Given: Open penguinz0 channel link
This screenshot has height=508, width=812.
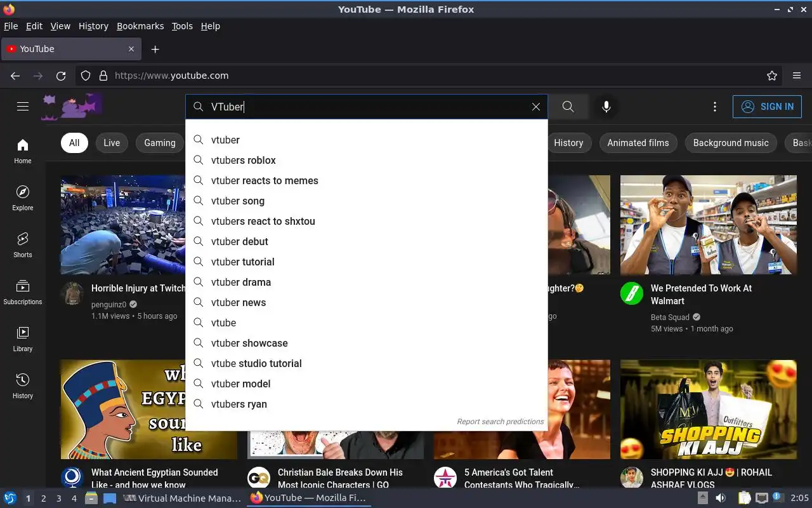Looking at the screenshot, I should click(109, 304).
